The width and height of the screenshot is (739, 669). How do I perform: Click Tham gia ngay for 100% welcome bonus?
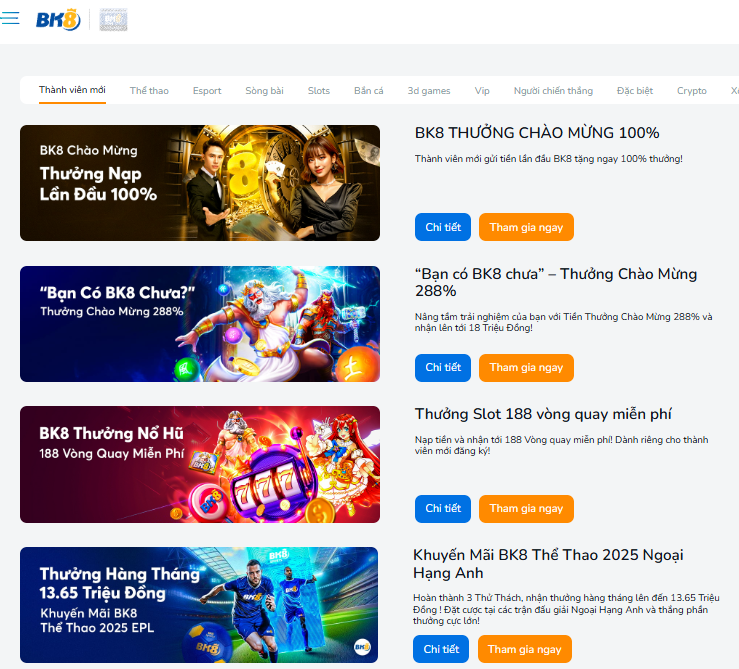click(526, 227)
